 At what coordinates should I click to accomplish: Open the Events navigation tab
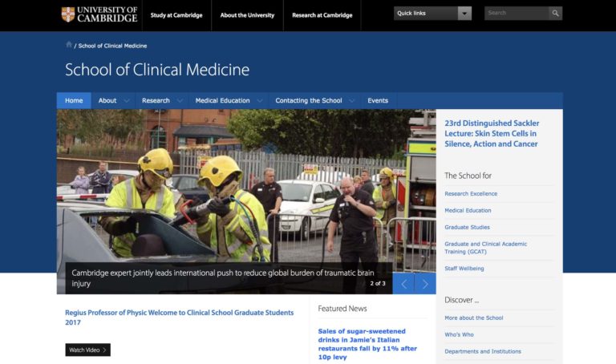[x=378, y=101]
